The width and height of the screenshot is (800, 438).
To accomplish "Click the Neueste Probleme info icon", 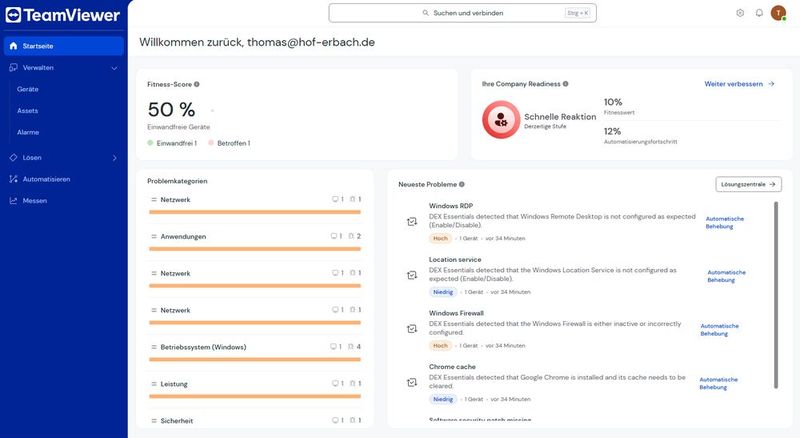I will pos(462,184).
